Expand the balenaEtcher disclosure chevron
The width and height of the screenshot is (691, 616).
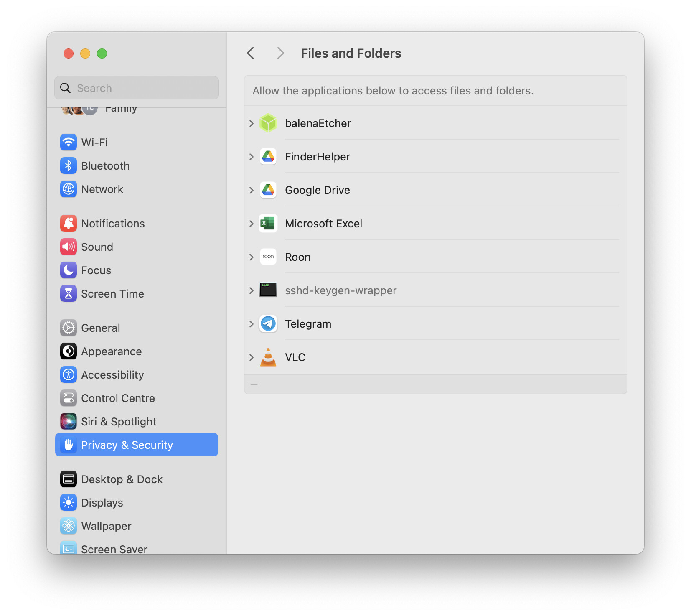(251, 123)
